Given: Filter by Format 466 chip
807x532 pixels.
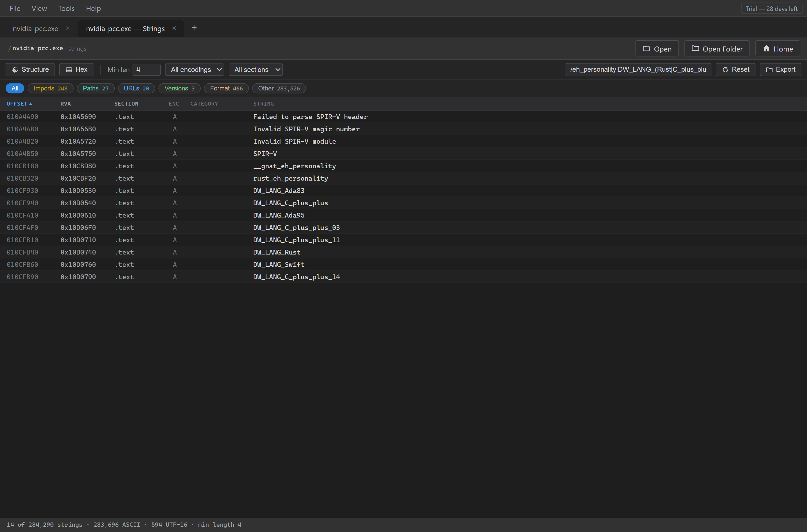Looking at the screenshot, I should (x=226, y=88).
